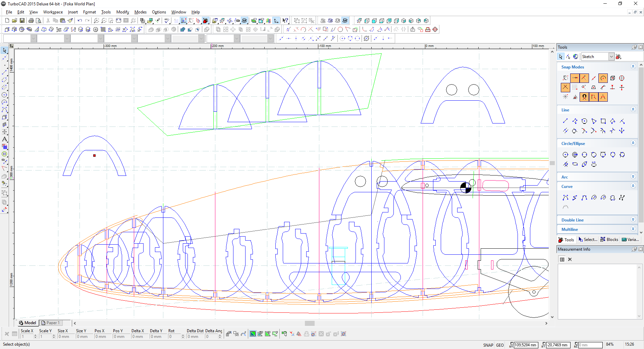Select the rectangle tool in Line section

tap(603, 121)
